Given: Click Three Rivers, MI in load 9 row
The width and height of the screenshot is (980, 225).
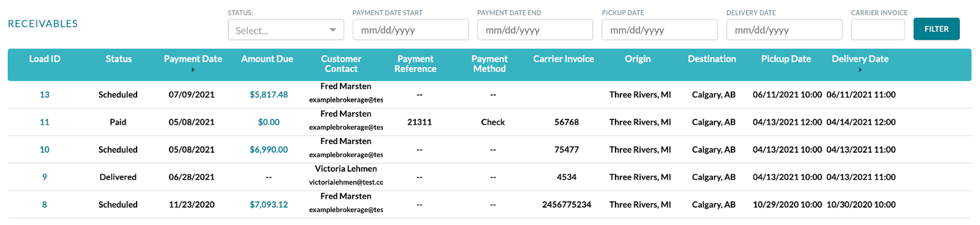Looking at the screenshot, I should point(640,177).
